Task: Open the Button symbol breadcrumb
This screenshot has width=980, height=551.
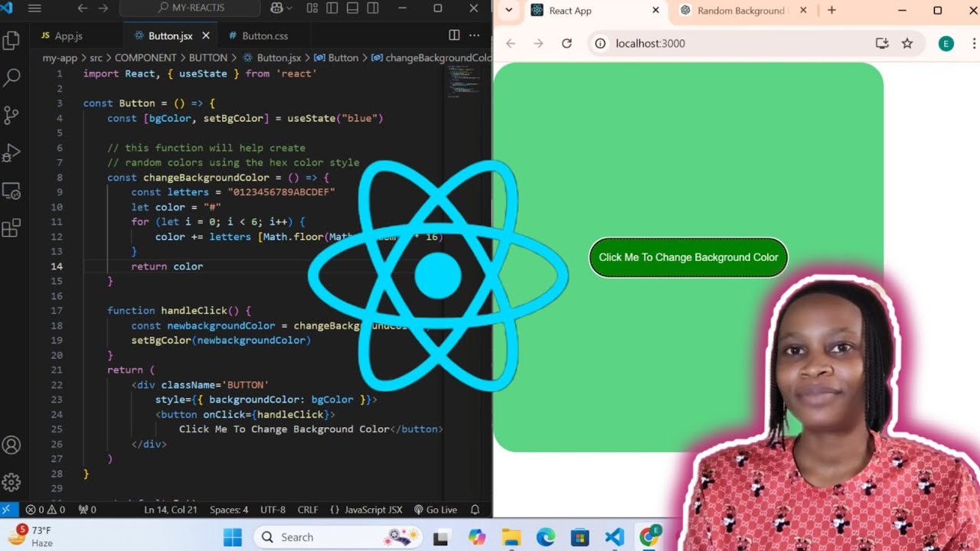Action: (336, 57)
